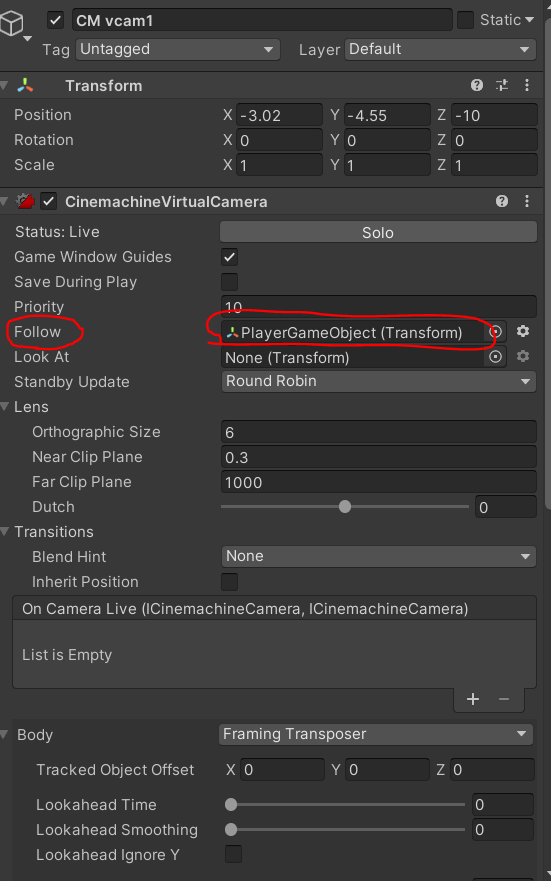Click the GameObject cube icon
Viewport: 551px width, 881px height.
[x=11, y=24]
